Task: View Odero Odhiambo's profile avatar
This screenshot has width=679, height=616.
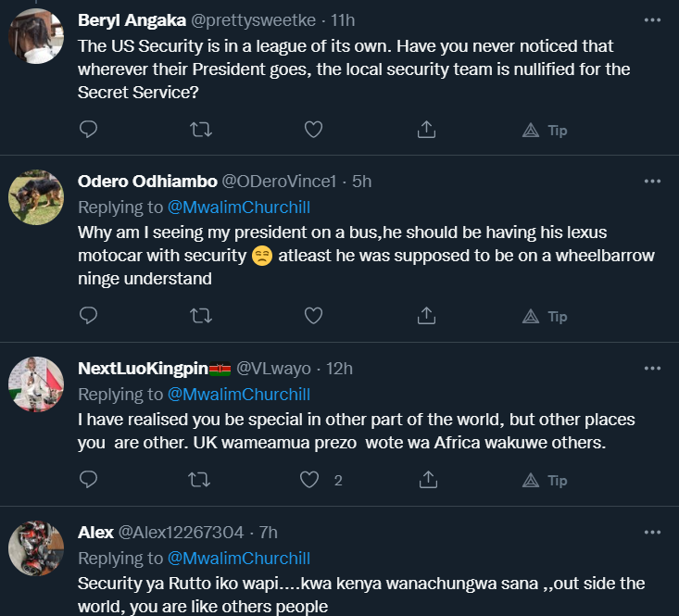Action: (x=35, y=196)
